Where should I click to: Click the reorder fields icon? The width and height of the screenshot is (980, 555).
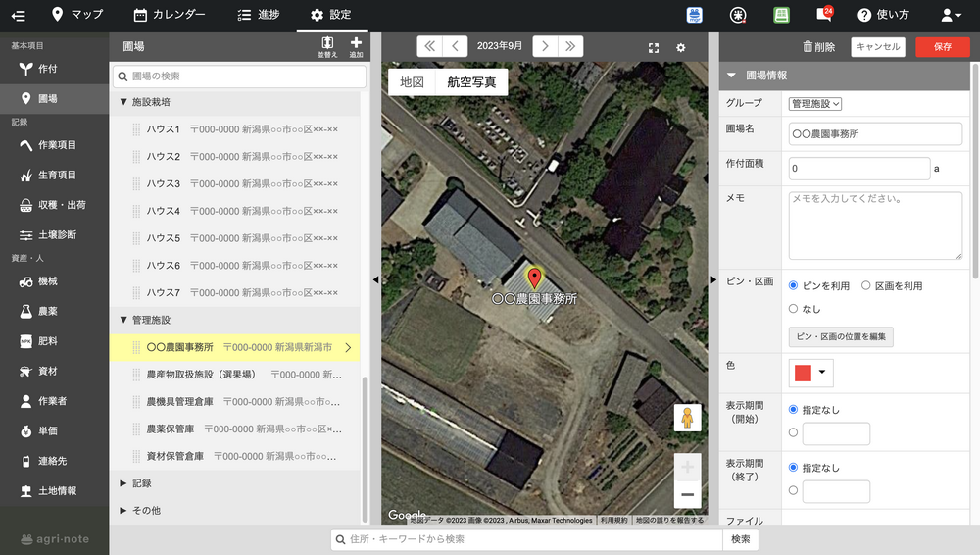tap(327, 43)
